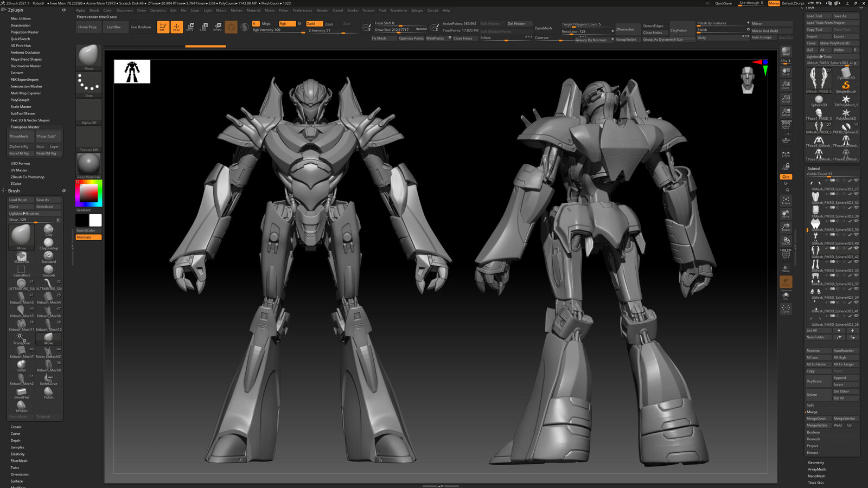Click the Gizmo 3D sphere icon
The height and width of the screenshot is (488, 868).
231,27
